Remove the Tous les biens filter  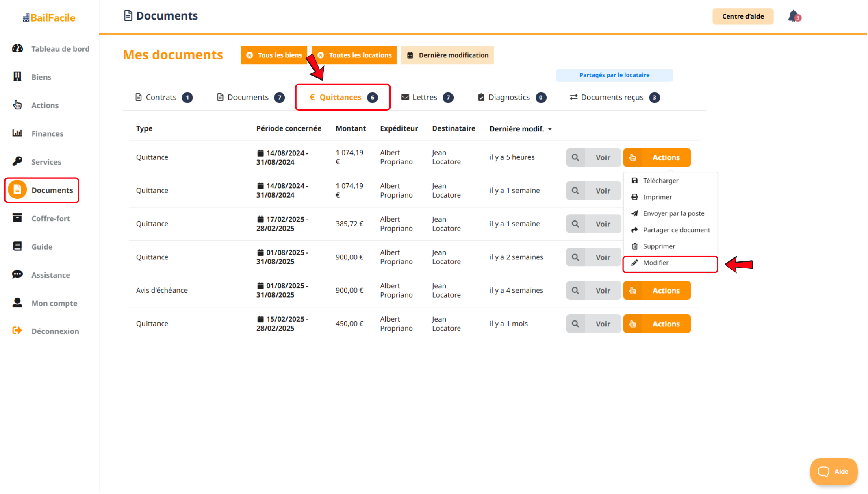pyautogui.click(x=250, y=55)
